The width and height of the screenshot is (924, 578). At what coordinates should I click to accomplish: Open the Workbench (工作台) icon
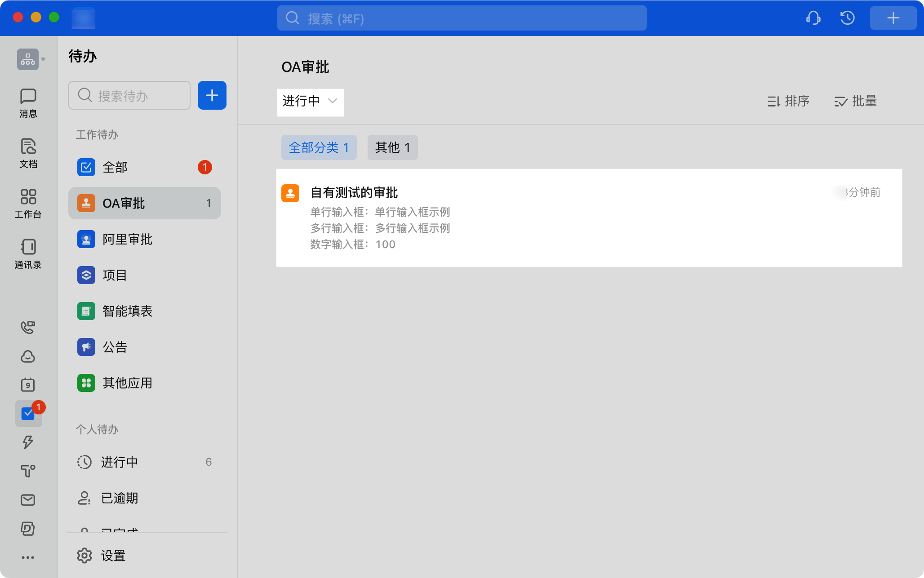[28, 204]
